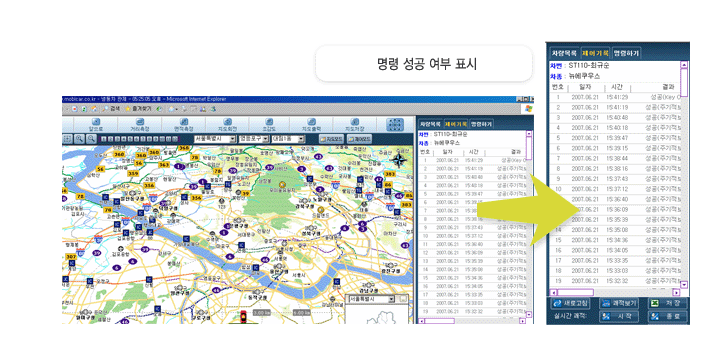Click the enlarged panel's vertical scrollbar down arrow
Image resolution: width=720 pixels, height=360 pixels.
coord(684,285)
